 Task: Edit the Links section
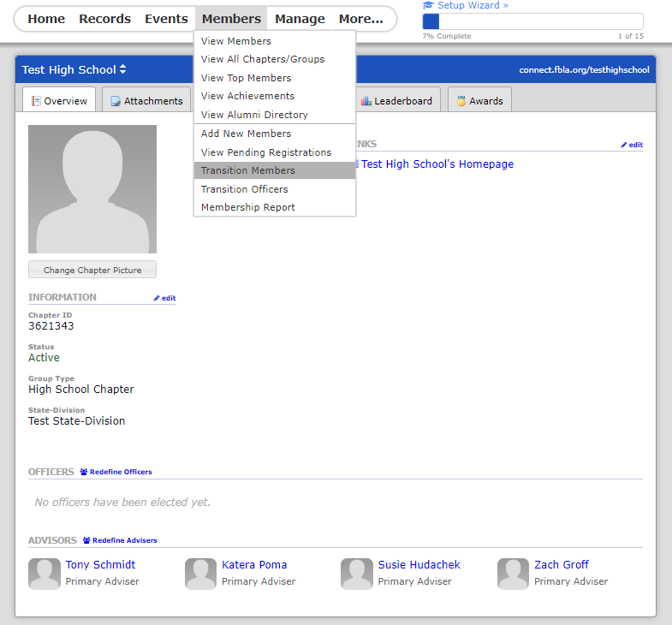tap(632, 145)
